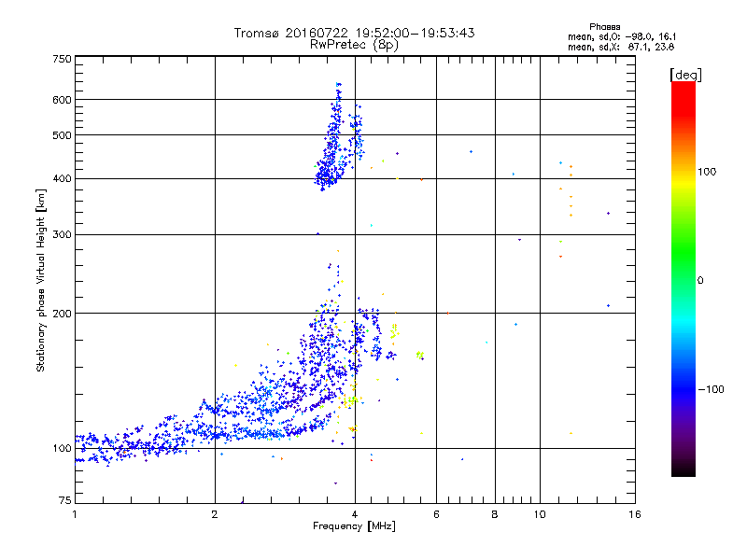The image size is (747, 560).
Task: Click the colorbar tick label "-100"
Action: (x=711, y=389)
